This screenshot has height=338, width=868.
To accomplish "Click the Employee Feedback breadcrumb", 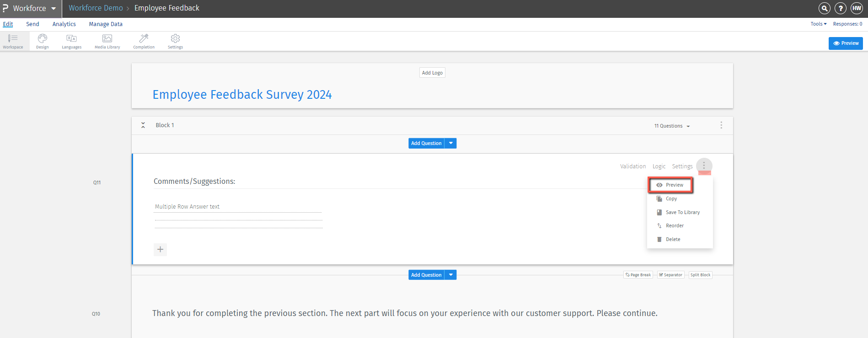I will pyautogui.click(x=167, y=8).
